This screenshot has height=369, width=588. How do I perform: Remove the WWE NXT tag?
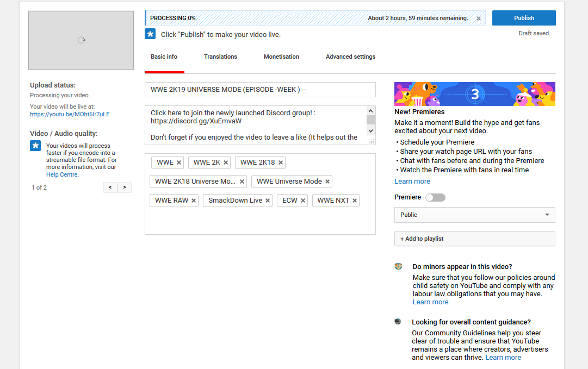pyautogui.click(x=354, y=201)
